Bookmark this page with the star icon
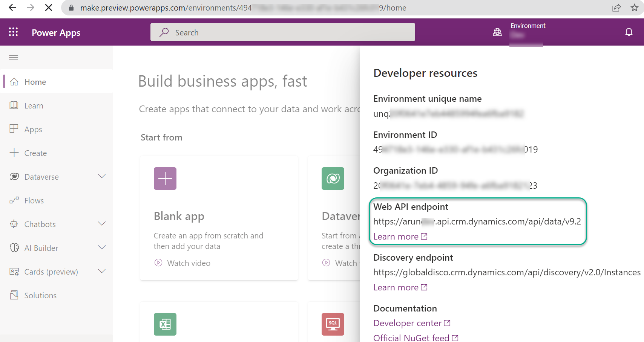The height and width of the screenshot is (342, 644). 635,8
